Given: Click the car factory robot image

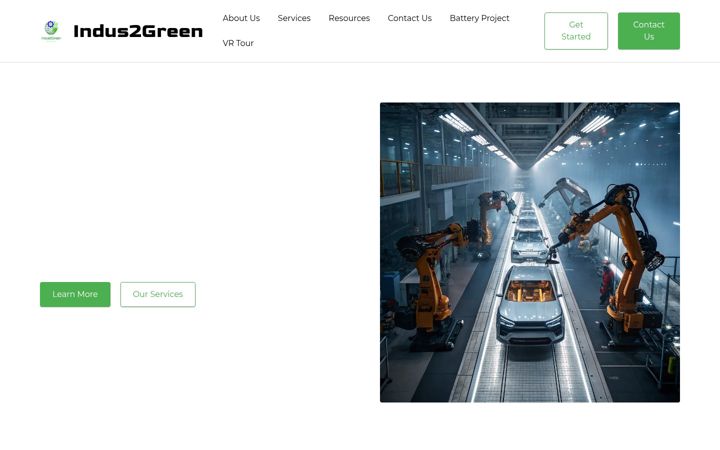Looking at the screenshot, I should click(x=530, y=253).
